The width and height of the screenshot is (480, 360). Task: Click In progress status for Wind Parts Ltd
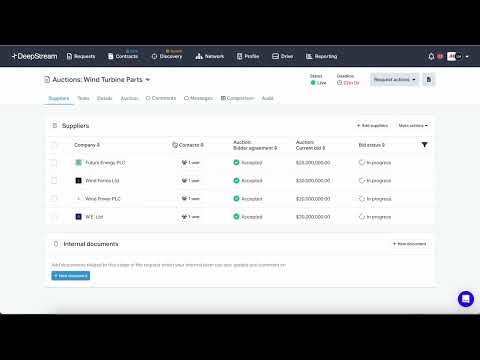[x=375, y=181]
